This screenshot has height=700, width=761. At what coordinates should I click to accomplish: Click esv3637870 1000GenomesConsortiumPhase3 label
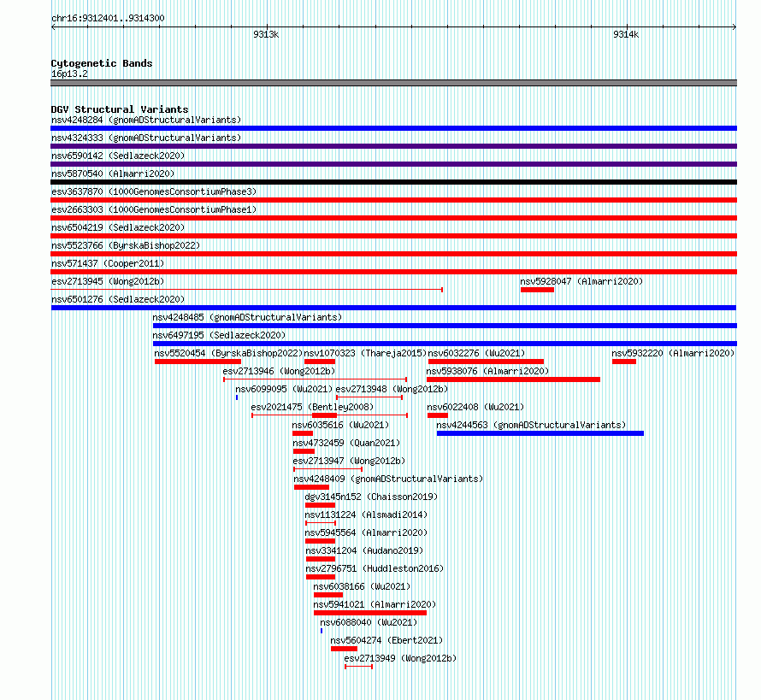[x=154, y=191]
